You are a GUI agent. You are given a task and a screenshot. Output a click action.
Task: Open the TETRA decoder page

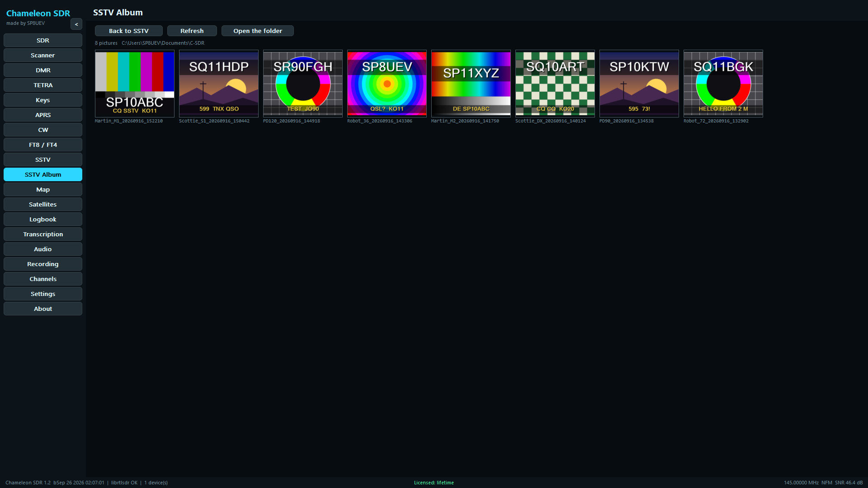[43, 85]
